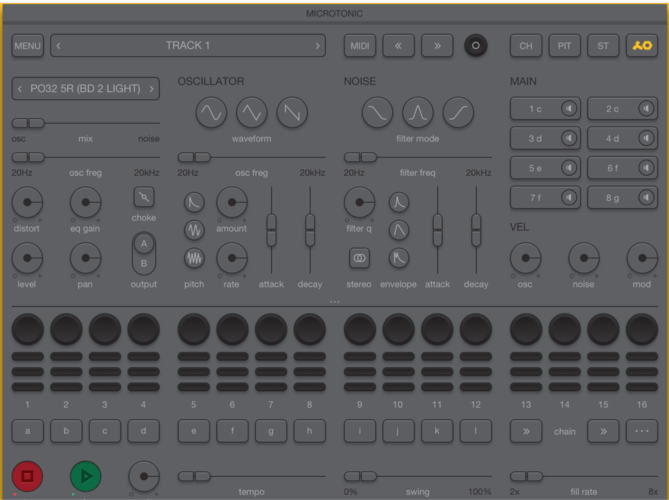The width and height of the screenshot is (669, 500).
Task: Select pattern a
Action: (27, 431)
